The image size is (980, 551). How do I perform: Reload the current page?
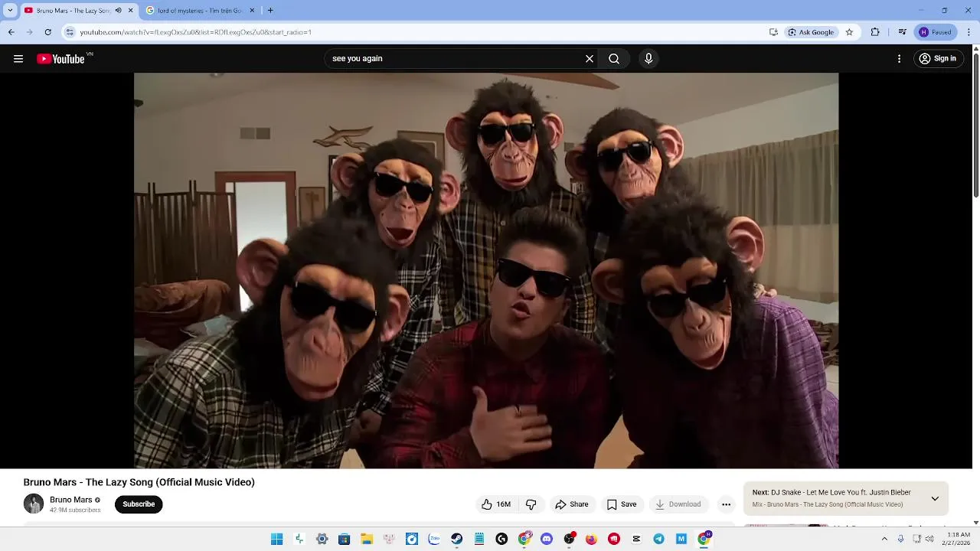pos(47,32)
